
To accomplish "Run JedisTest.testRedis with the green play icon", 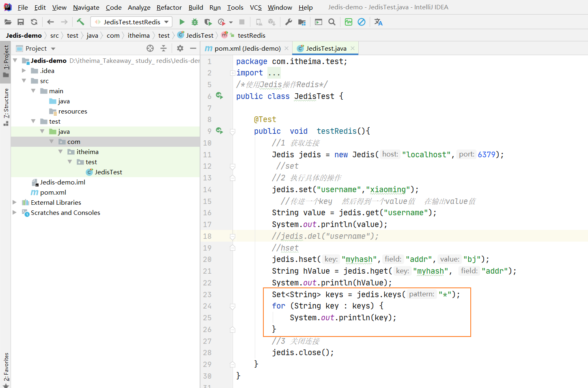I will [182, 22].
